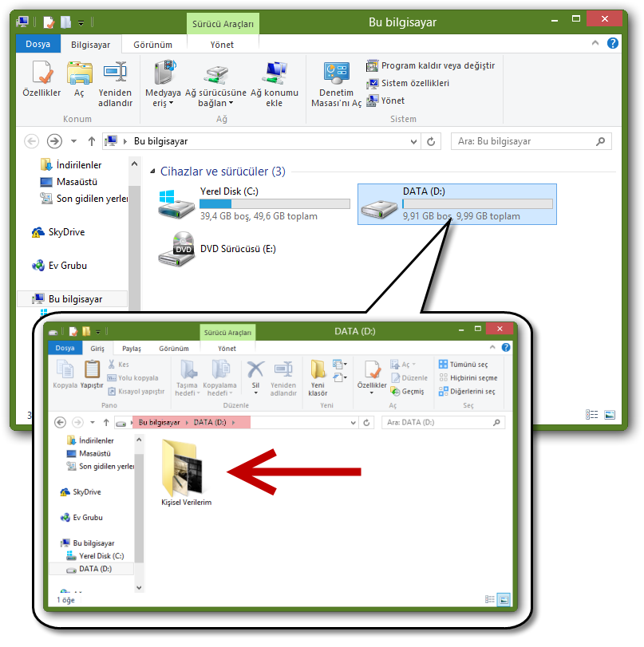Click Yeniden adlandır in Bu bilgisayar ribbon
The width and height of the screenshot is (644, 647).
click(115, 85)
